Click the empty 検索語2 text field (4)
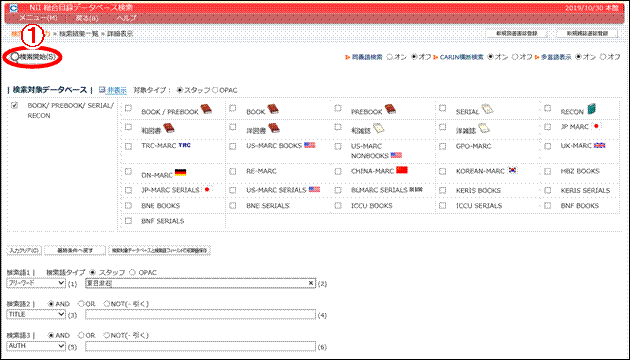Screen dimensions: 630x360 pos(200,315)
